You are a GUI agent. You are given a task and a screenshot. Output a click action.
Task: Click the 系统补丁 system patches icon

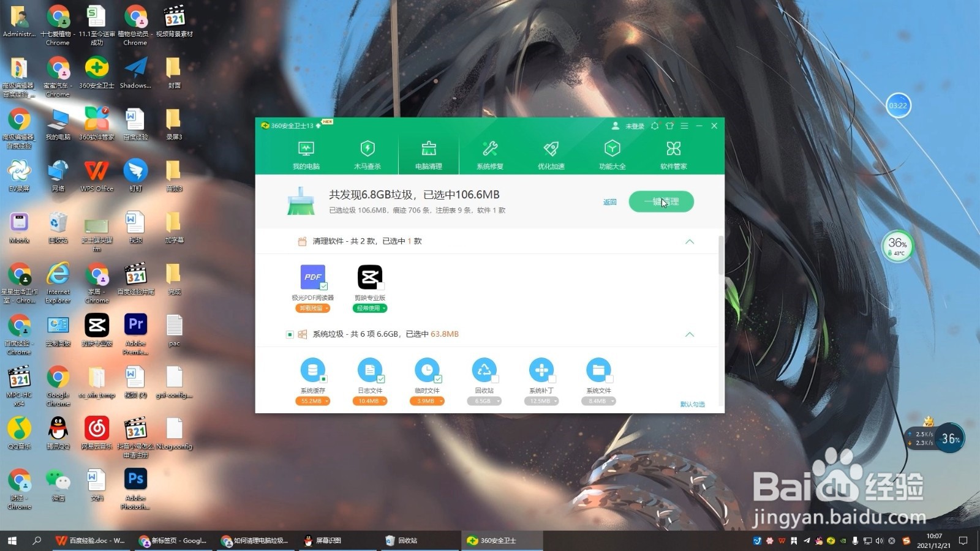coord(541,369)
